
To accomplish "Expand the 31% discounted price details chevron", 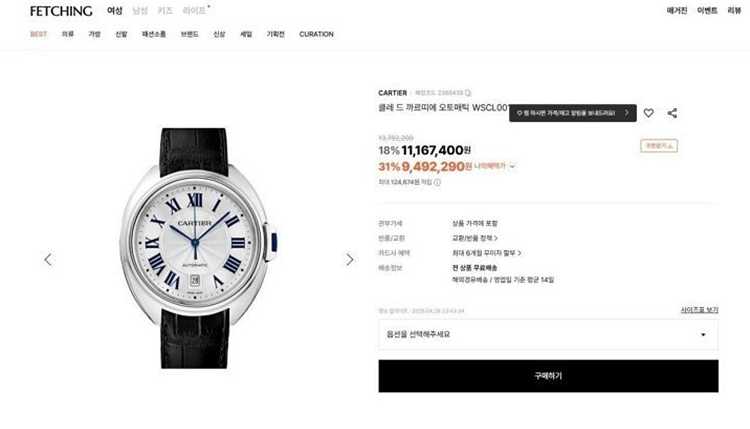I will pos(512,166).
